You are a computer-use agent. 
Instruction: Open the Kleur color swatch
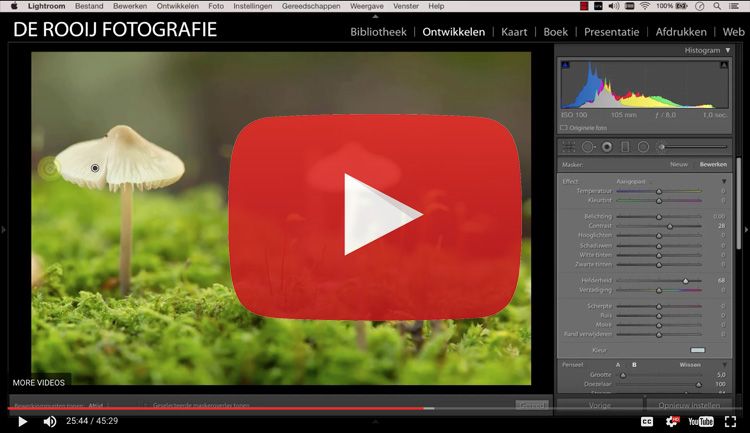(x=698, y=350)
